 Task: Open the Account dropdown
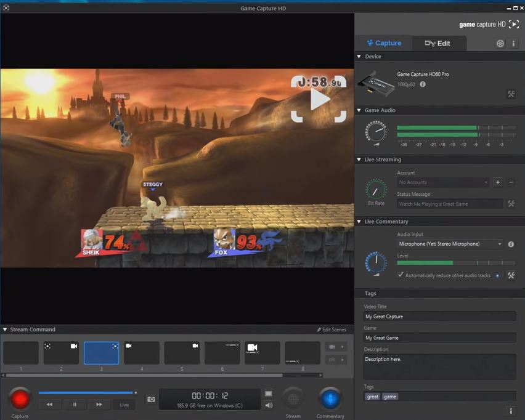[x=443, y=182]
